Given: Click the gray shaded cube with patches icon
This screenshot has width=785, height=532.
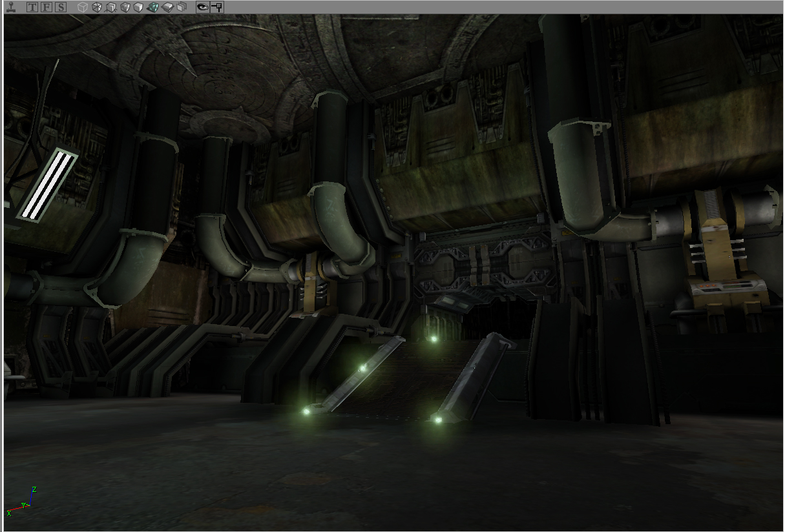Looking at the screenshot, I should pos(125,7).
